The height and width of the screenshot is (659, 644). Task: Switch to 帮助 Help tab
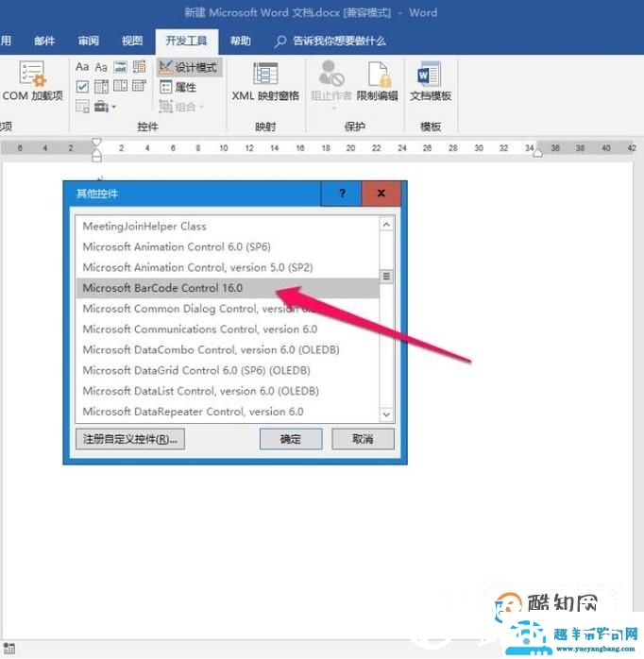[241, 42]
